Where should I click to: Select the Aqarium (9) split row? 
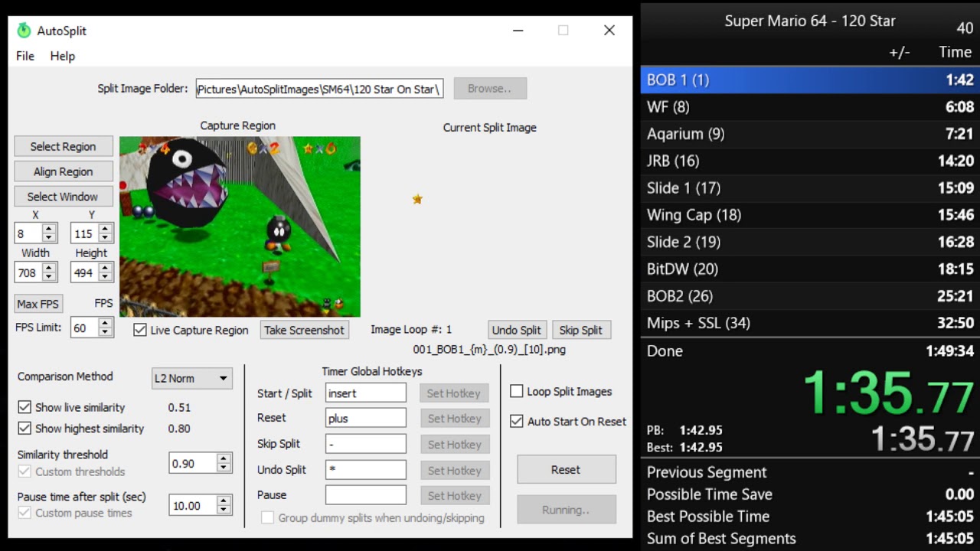coord(810,134)
